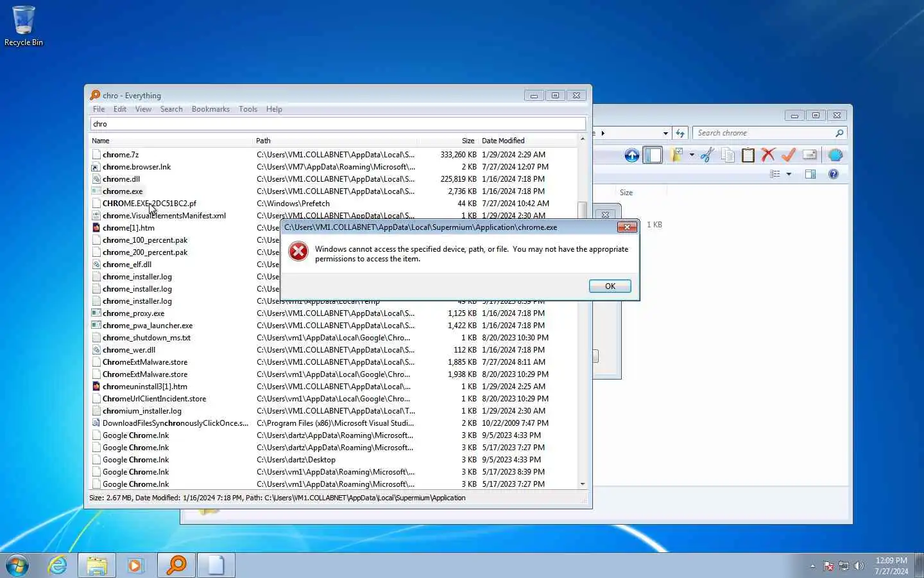Select chrome.exe file icon
This screenshot has height=578, width=924.
tap(96, 191)
